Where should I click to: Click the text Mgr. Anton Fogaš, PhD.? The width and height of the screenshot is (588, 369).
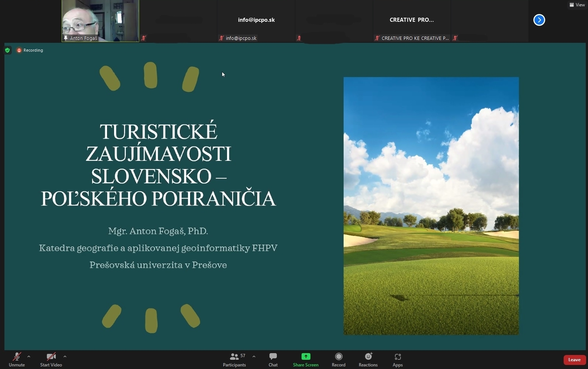point(158,231)
